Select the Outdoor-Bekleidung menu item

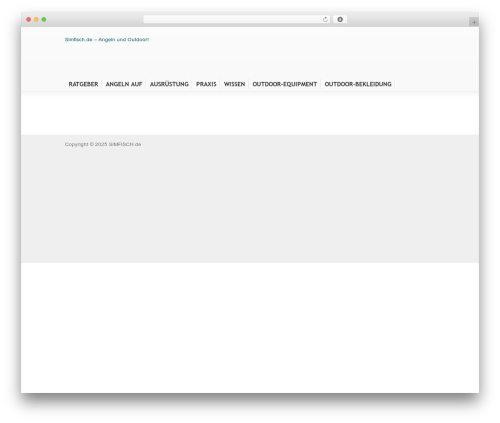click(x=358, y=84)
